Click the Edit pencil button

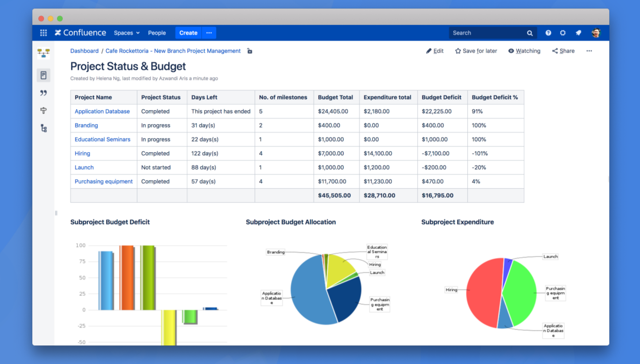click(435, 51)
